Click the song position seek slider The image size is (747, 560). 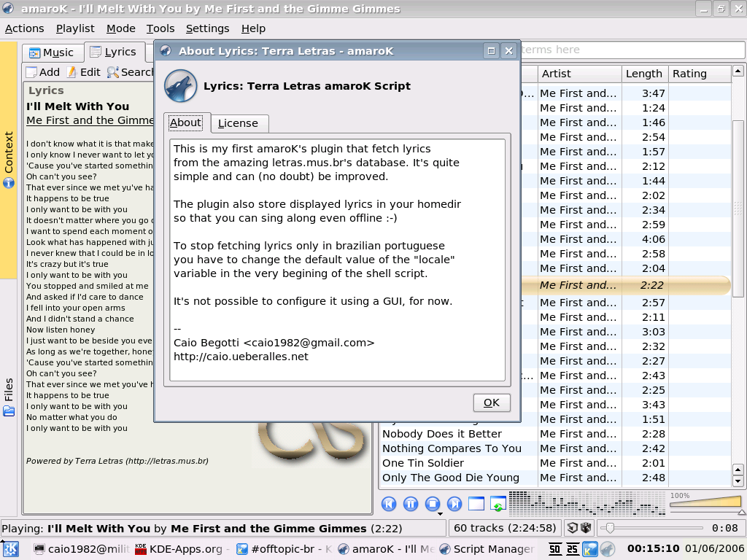coord(651,528)
